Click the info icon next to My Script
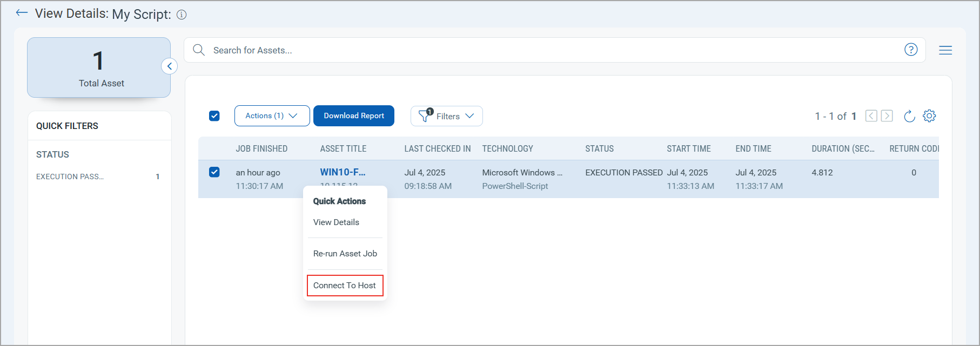 (x=182, y=15)
